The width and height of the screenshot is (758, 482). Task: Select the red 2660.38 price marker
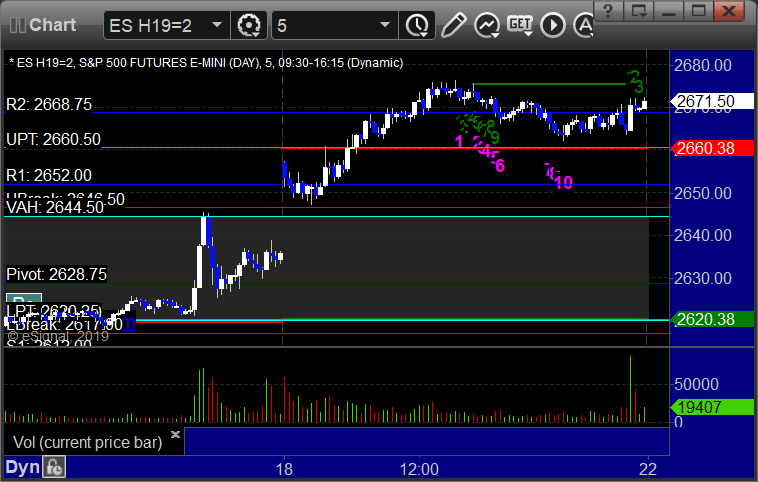(x=712, y=148)
